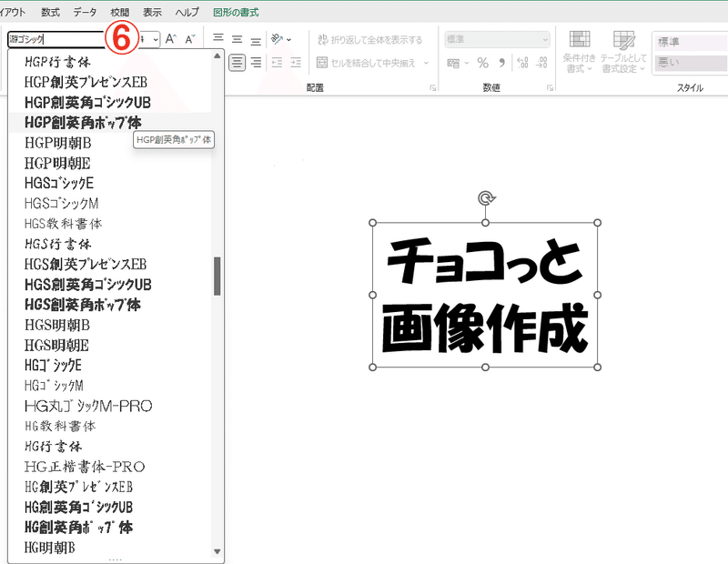Select 標準 cell style

click(x=691, y=42)
